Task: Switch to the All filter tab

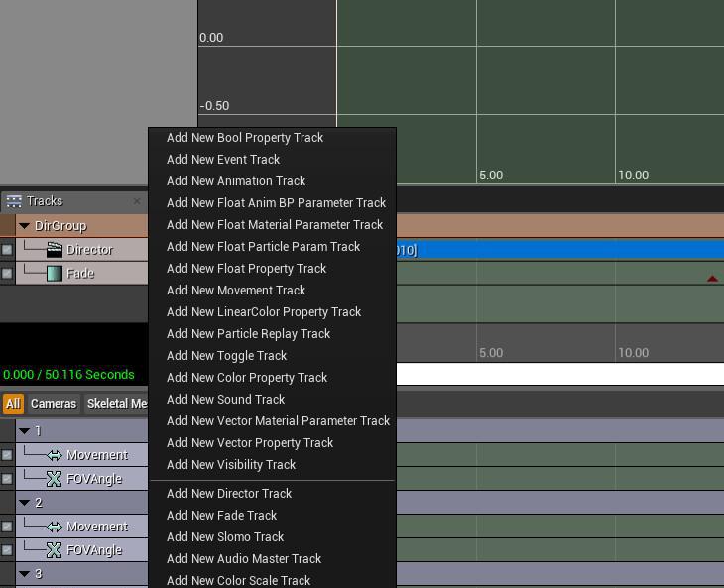Action: [13, 404]
